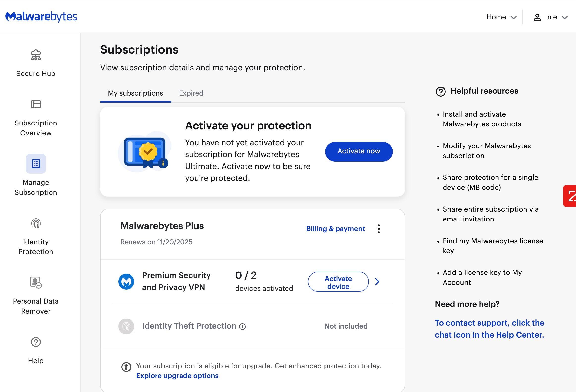Open the Identity Protection fingerprint icon
This screenshot has width=576, height=392.
[36, 223]
